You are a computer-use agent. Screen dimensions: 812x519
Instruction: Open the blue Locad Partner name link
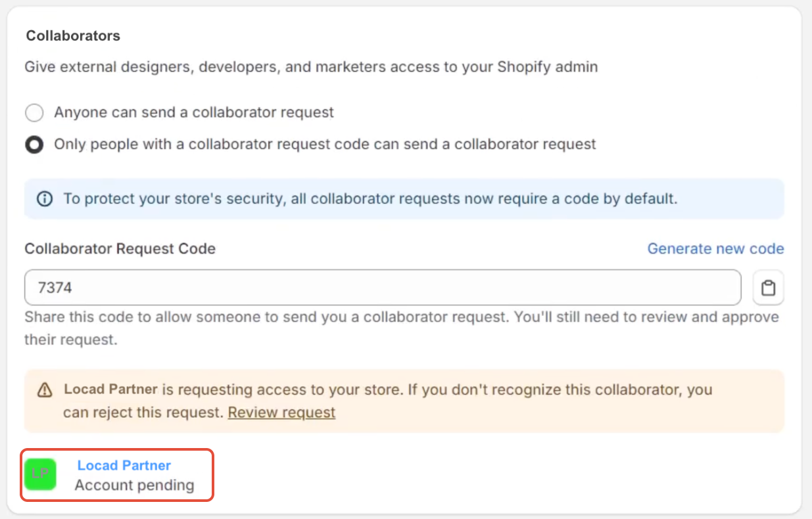point(124,465)
